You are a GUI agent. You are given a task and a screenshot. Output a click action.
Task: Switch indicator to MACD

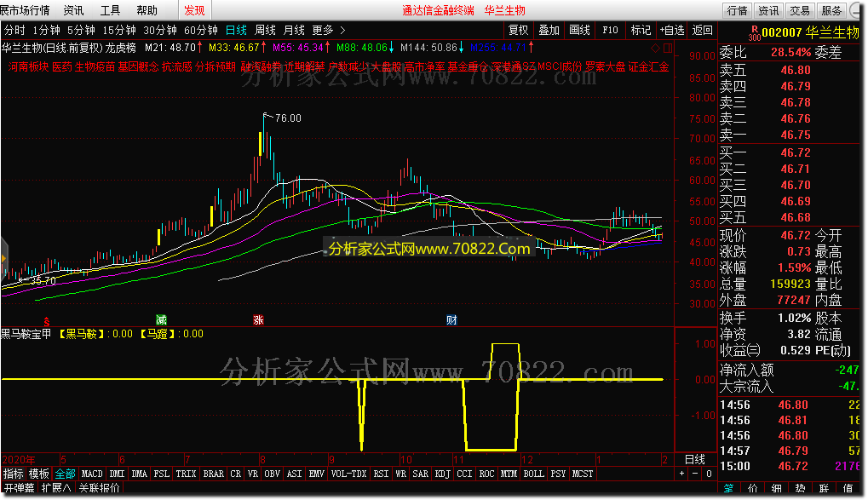(92, 474)
